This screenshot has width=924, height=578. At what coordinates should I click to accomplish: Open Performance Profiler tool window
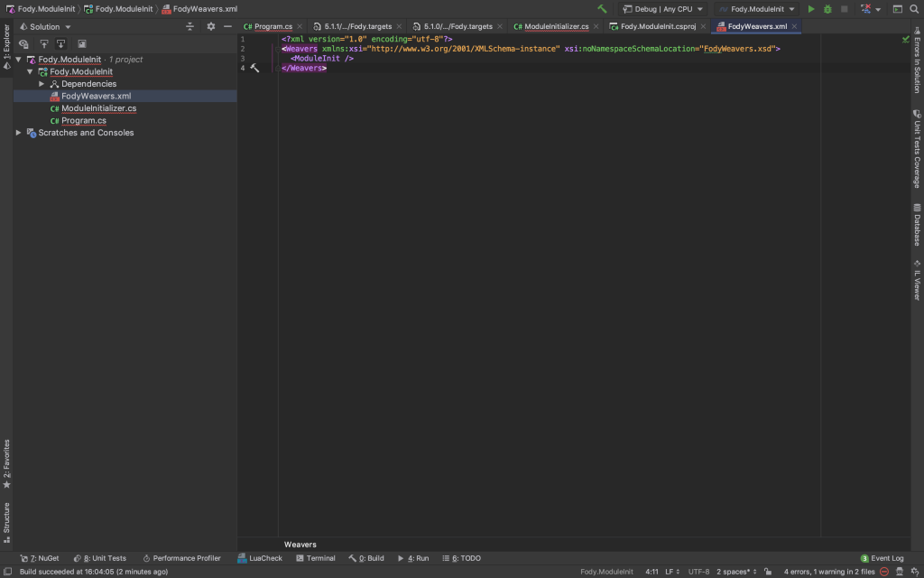pyautogui.click(x=181, y=558)
